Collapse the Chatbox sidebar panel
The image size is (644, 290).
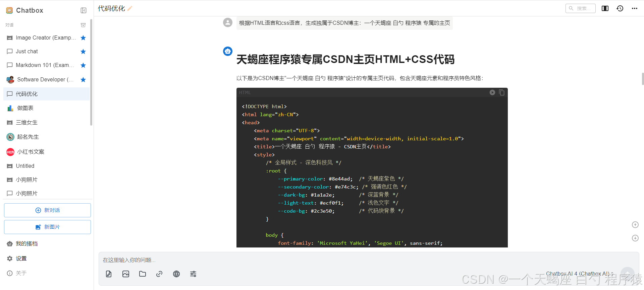click(84, 10)
